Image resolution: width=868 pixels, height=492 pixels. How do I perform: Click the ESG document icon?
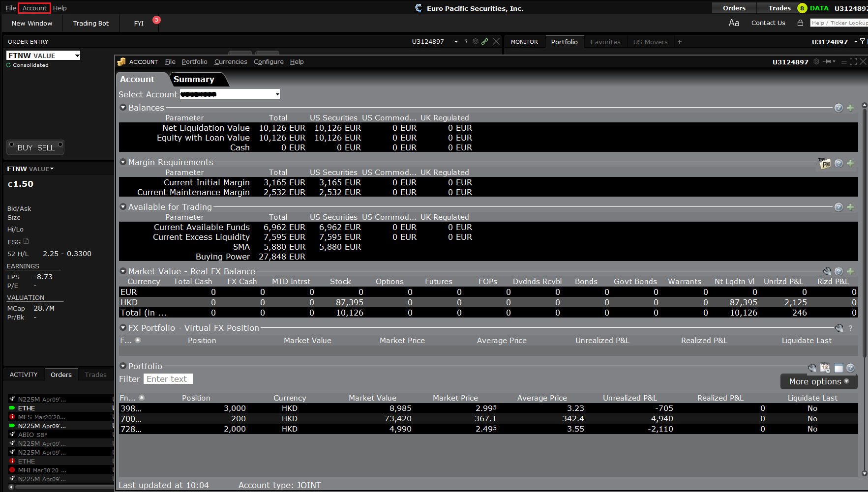coord(26,241)
